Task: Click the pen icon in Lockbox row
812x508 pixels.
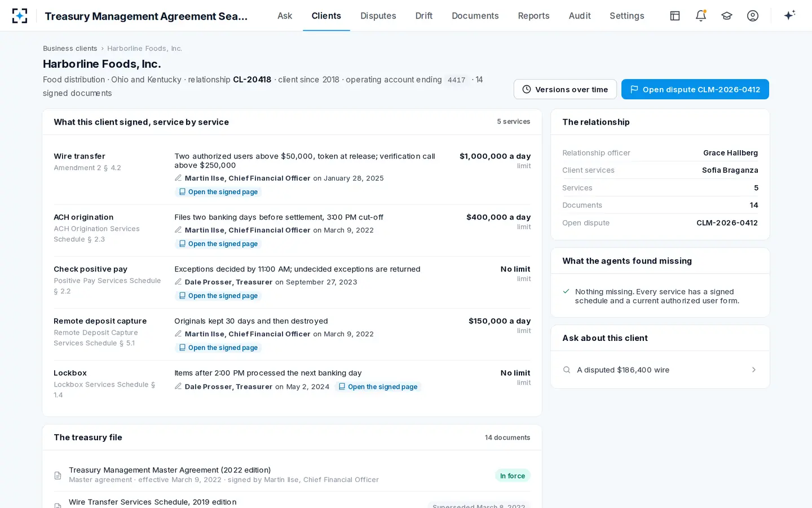Action: tap(178, 386)
